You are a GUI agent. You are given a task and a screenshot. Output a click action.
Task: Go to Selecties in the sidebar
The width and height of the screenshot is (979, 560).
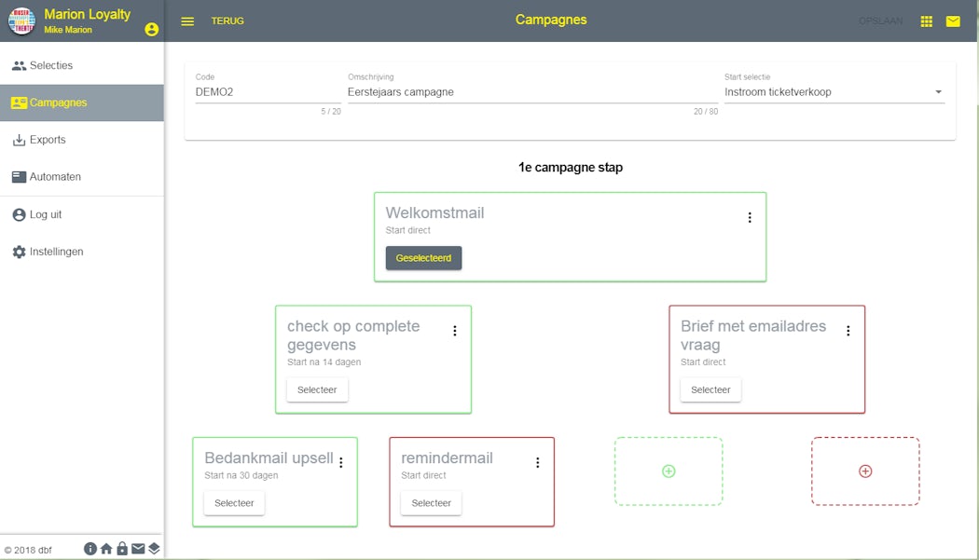tap(50, 65)
